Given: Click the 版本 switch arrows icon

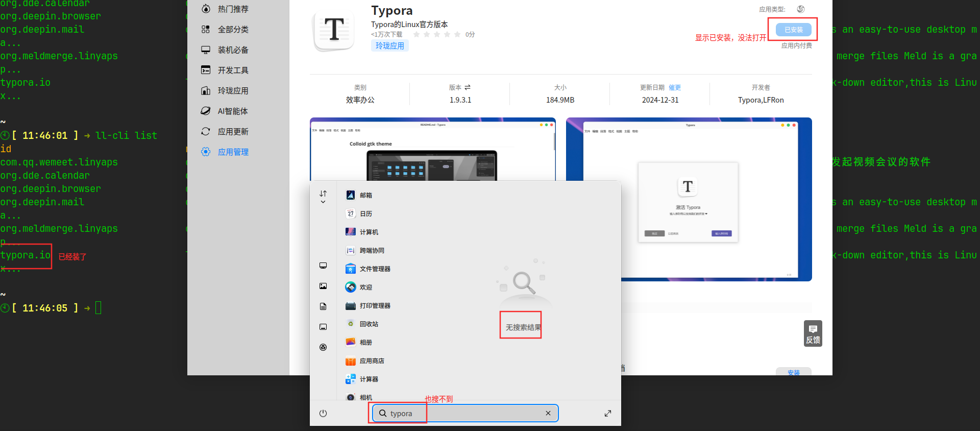Looking at the screenshot, I should tap(468, 87).
